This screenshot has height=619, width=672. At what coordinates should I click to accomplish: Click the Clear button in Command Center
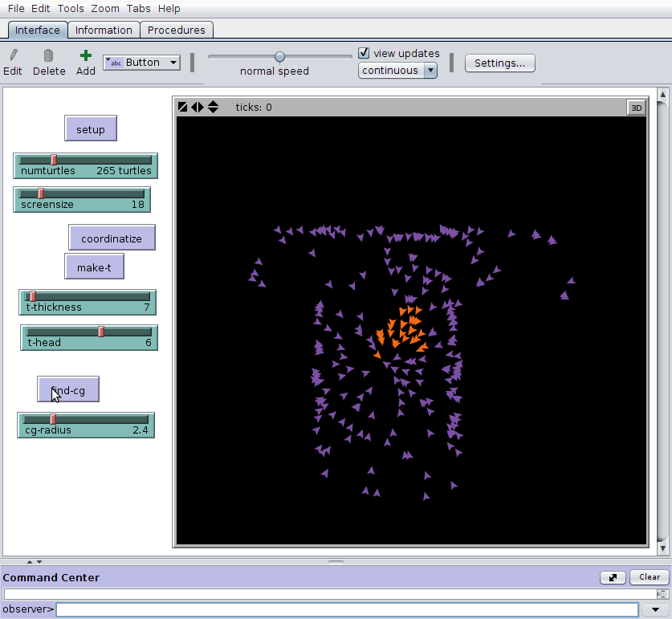650,577
